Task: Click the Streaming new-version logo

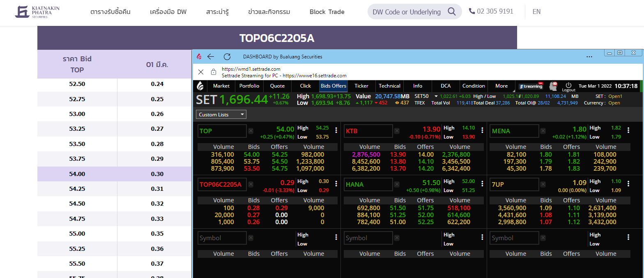Action: [x=531, y=86]
